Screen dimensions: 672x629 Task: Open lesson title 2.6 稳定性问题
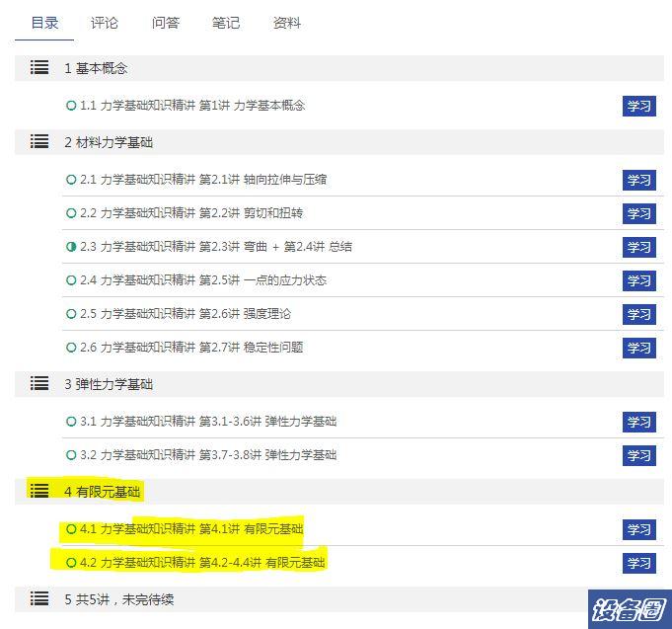coord(191,347)
